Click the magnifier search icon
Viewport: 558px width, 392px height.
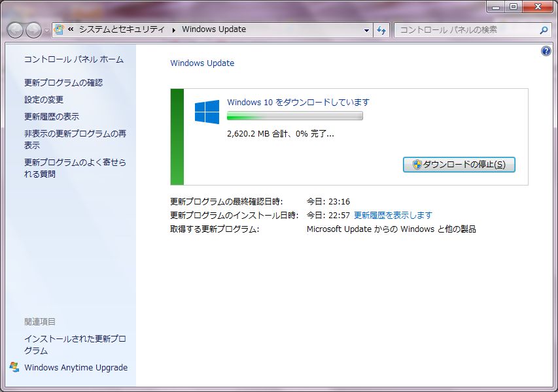click(x=544, y=30)
